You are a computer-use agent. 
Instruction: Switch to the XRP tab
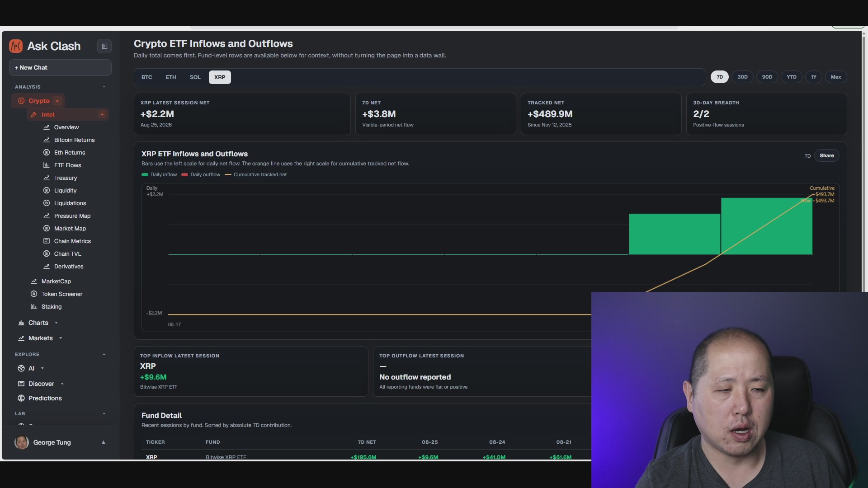tap(220, 77)
